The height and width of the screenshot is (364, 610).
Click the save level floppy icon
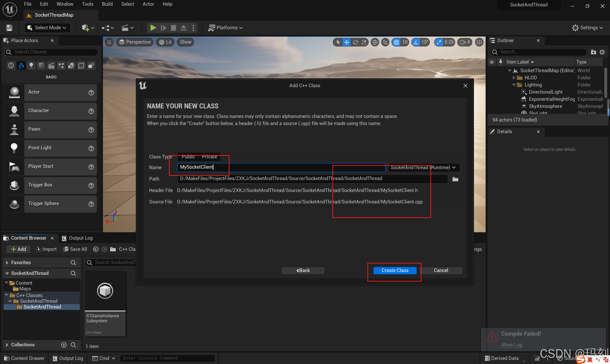[x=9, y=28]
